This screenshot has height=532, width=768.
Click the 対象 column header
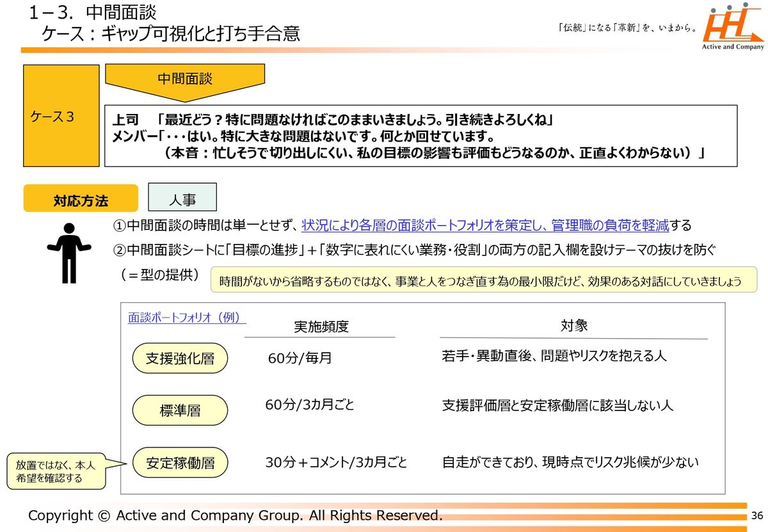[x=573, y=325]
